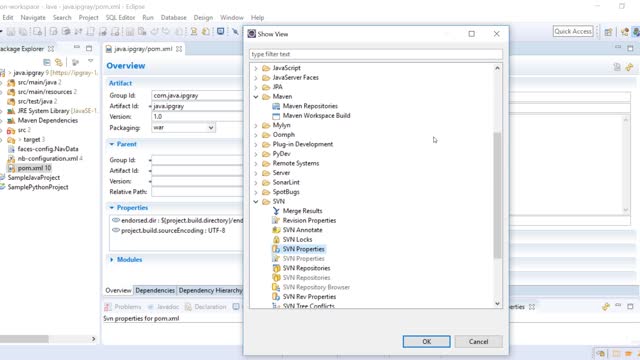640x360 pixels.
Task: Expand the SonarLint category
Action: [x=256, y=182]
